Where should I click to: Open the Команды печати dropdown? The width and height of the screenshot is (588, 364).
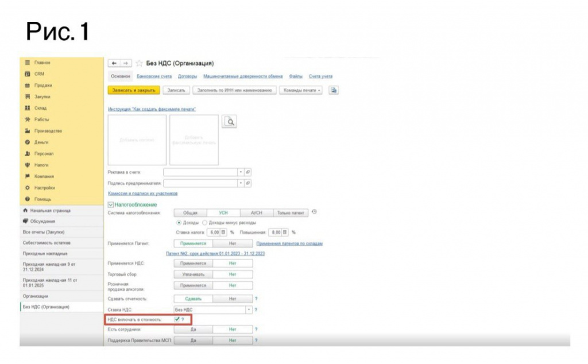(x=301, y=90)
